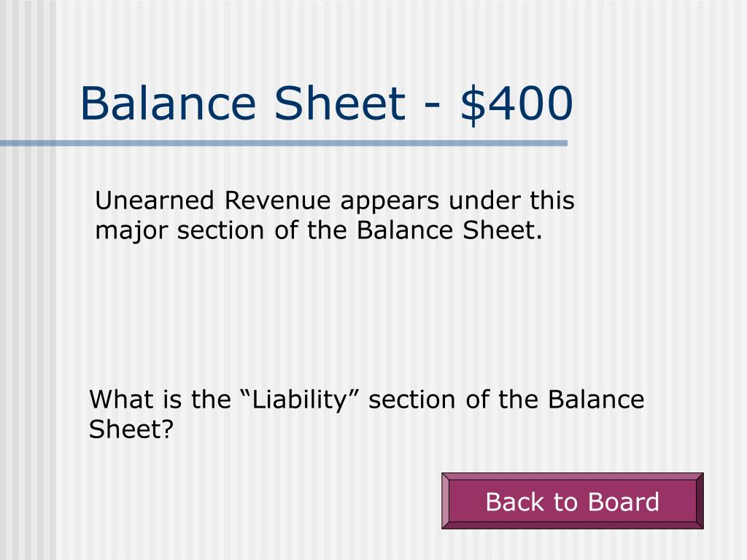Image resolution: width=747 pixels, height=560 pixels.
Task: Click the word Balance in the answer line
Action: click(596, 400)
